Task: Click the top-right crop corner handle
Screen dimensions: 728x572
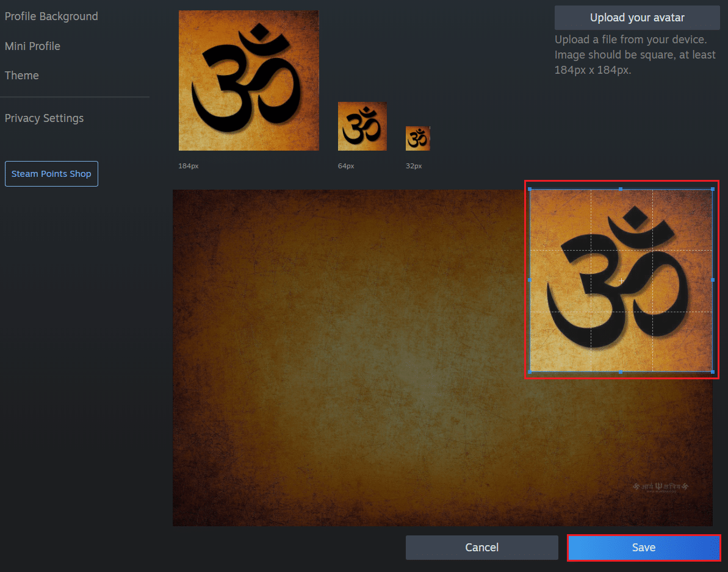Action: click(x=713, y=189)
